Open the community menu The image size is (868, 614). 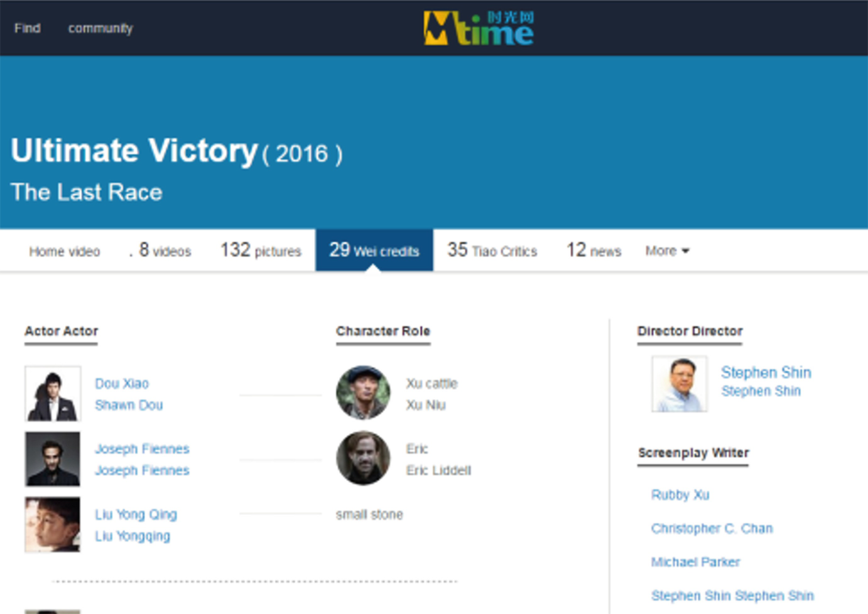(x=100, y=28)
